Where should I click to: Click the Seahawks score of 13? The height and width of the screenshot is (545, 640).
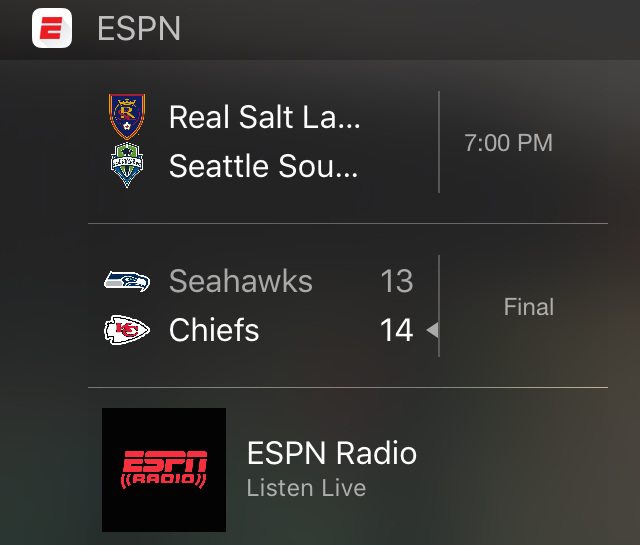[397, 281]
